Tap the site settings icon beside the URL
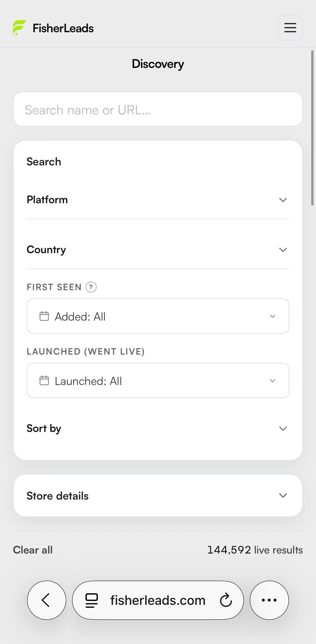This screenshot has width=316, height=644. click(91, 601)
